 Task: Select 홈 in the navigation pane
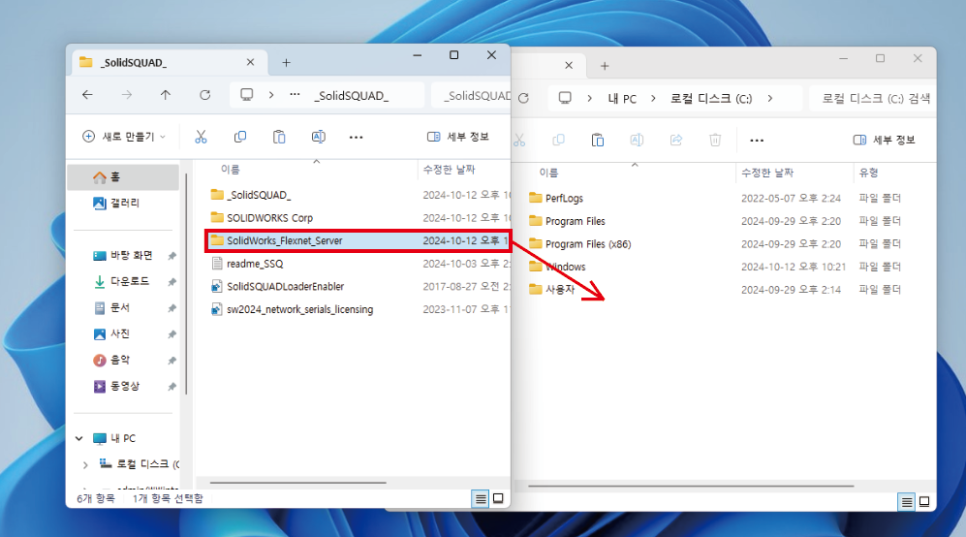(123, 177)
